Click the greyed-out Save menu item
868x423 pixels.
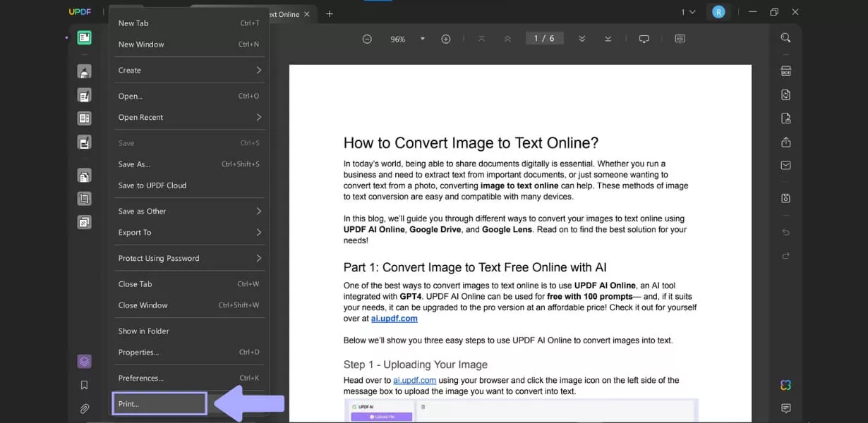point(189,143)
